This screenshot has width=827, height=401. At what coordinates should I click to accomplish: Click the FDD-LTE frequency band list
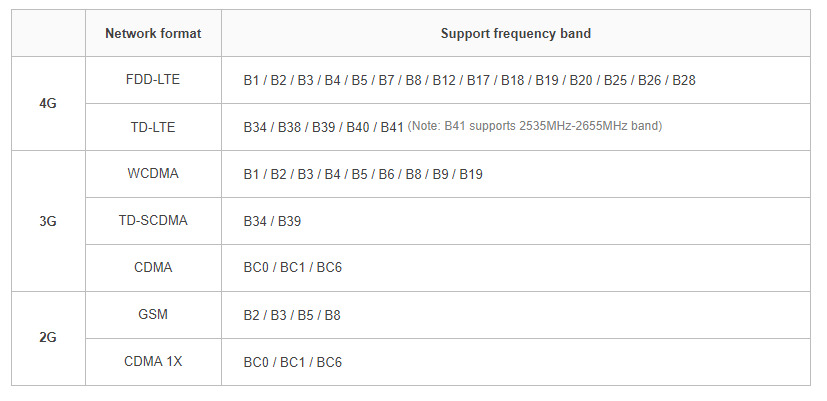click(x=469, y=80)
